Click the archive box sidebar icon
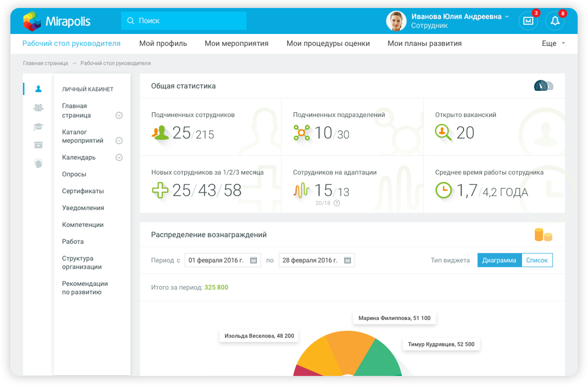588x386 pixels. coord(38,145)
